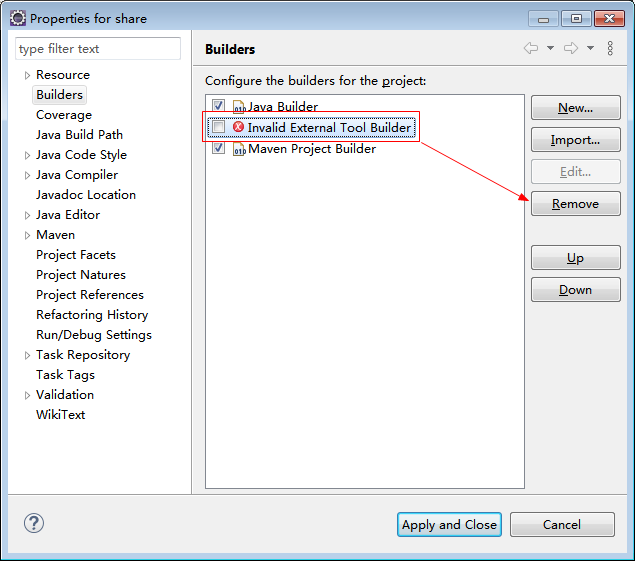Select the Java Compiler label

point(77,175)
